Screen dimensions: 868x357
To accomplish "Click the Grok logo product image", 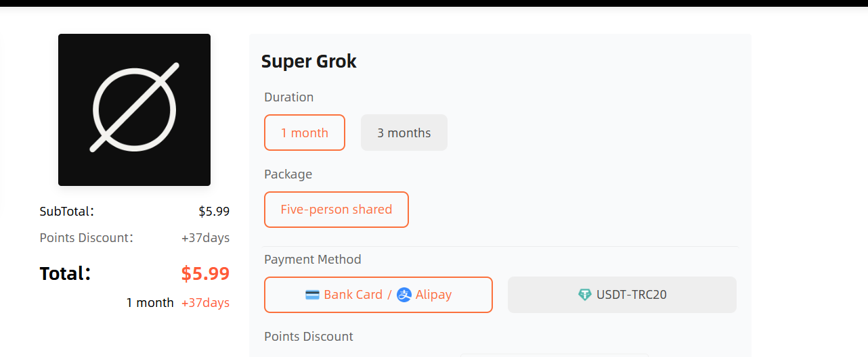I will click(x=134, y=110).
